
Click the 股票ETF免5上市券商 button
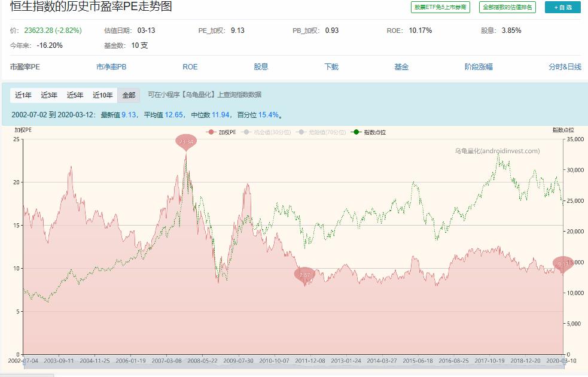pos(441,7)
